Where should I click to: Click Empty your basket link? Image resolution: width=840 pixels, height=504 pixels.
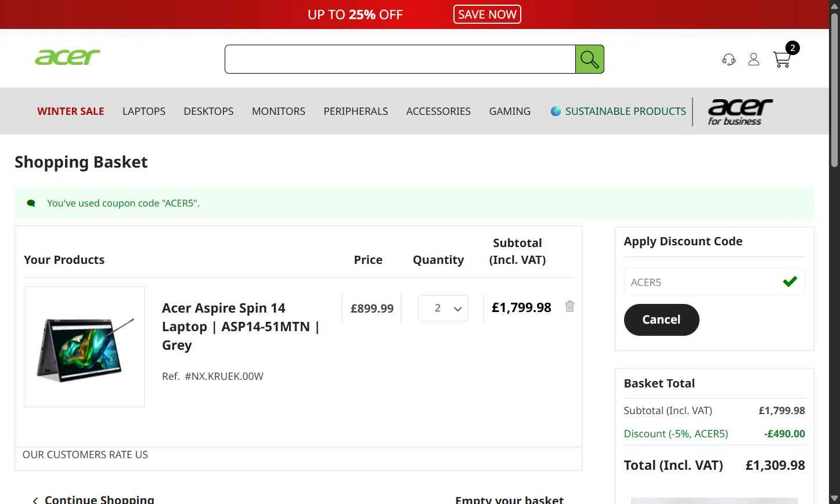coord(509,499)
